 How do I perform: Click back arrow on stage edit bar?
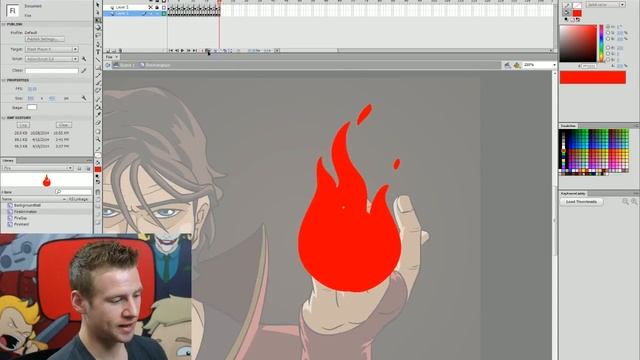coord(108,65)
